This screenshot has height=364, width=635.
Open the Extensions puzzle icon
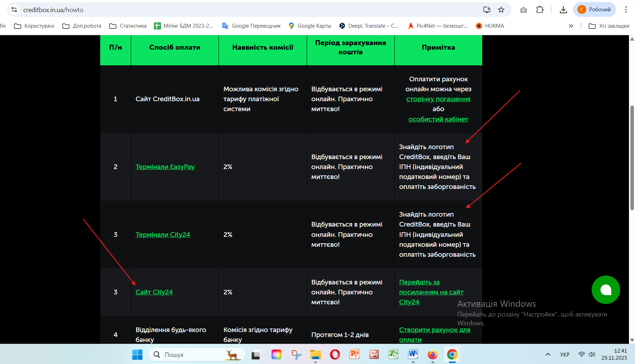pyautogui.click(x=540, y=10)
